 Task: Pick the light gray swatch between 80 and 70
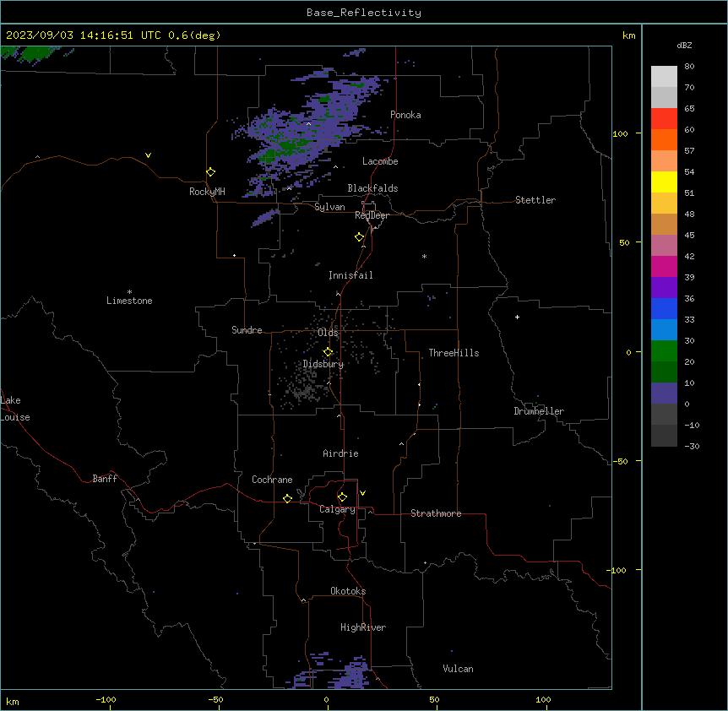point(664,76)
